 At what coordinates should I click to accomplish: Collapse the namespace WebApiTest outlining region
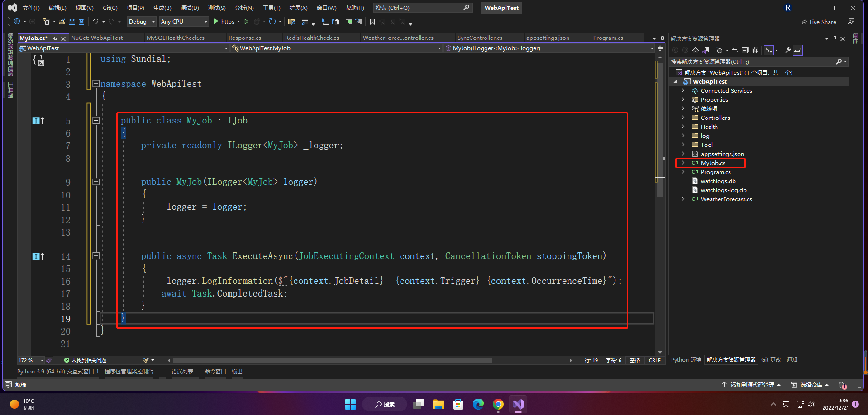click(x=96, y=84)
